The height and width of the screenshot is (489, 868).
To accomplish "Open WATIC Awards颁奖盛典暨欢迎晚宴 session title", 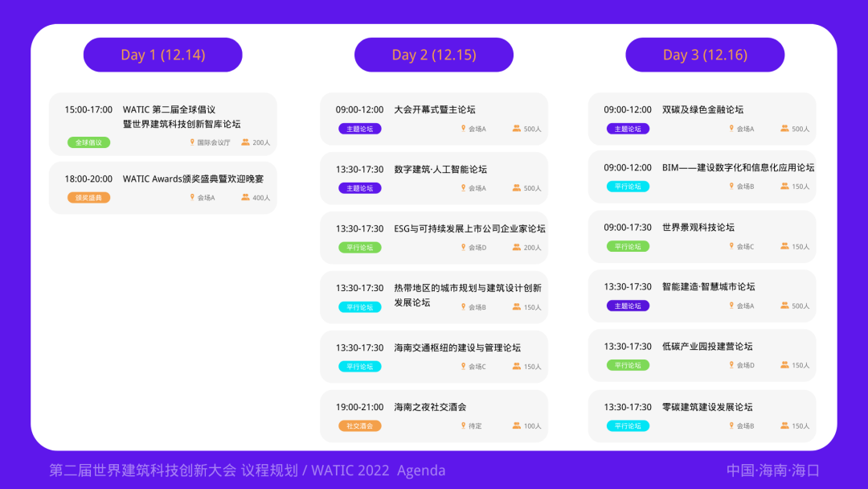I will pyautogui.click(x=193, y=179).
